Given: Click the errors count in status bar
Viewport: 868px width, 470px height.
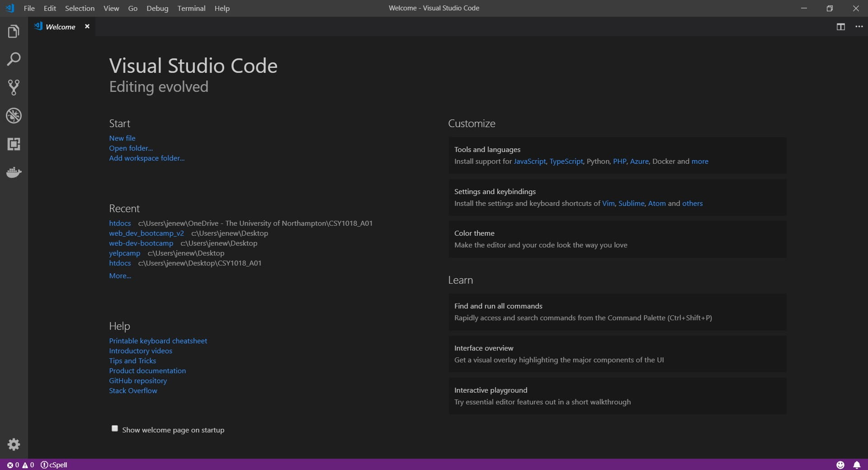Looking at the screenshot, I should 13,465.
